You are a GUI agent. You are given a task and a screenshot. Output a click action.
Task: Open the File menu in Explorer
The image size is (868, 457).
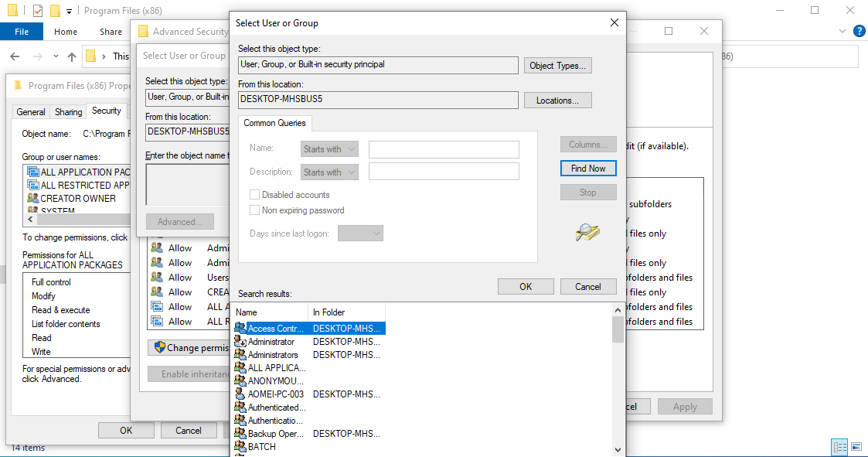tap(22, 32)
